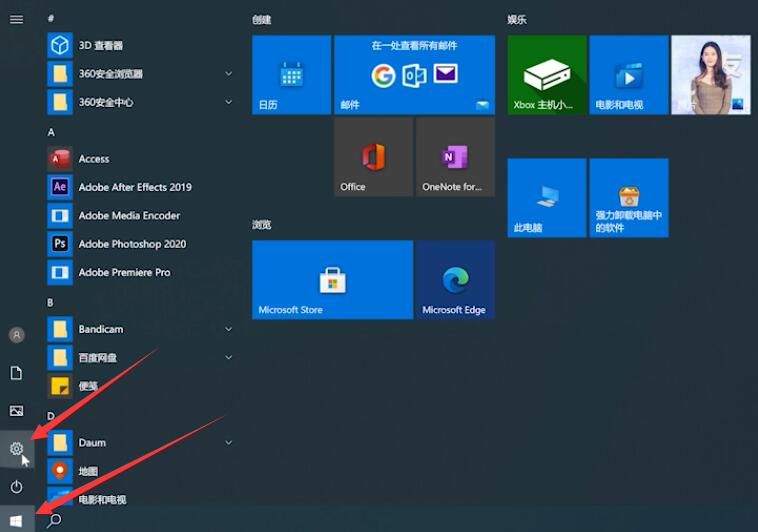Click the 360安全浏览器 folder entry
758x532 pixels.
(x=140, y=74)
